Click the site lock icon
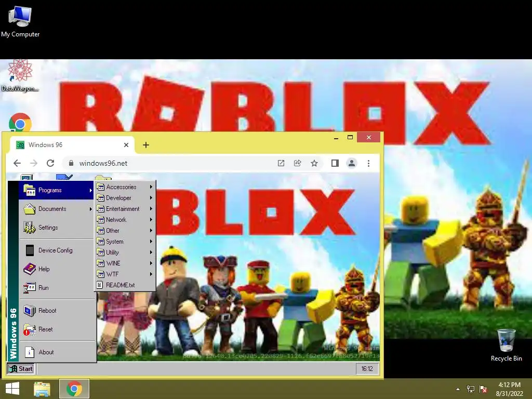 coord(71,163)
